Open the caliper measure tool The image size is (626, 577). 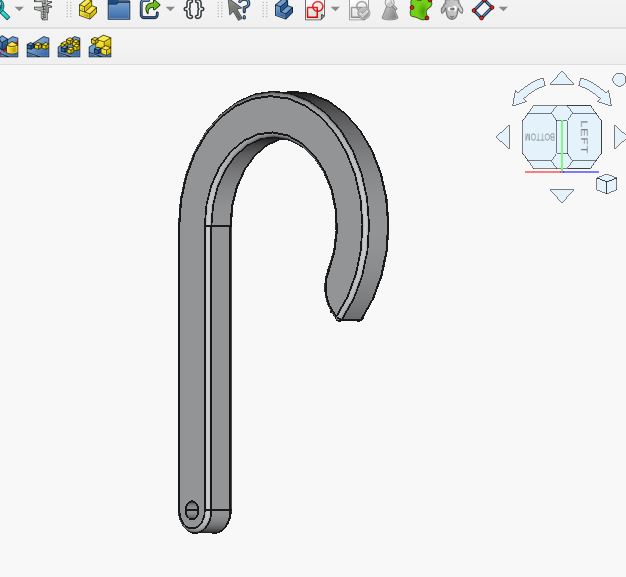click(x=44, y=9)
